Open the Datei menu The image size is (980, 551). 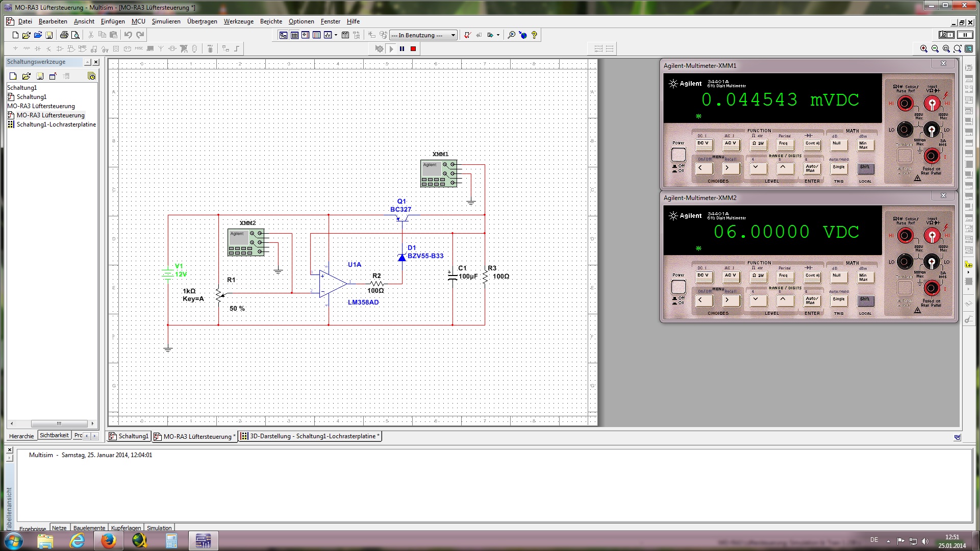point(25,21)
